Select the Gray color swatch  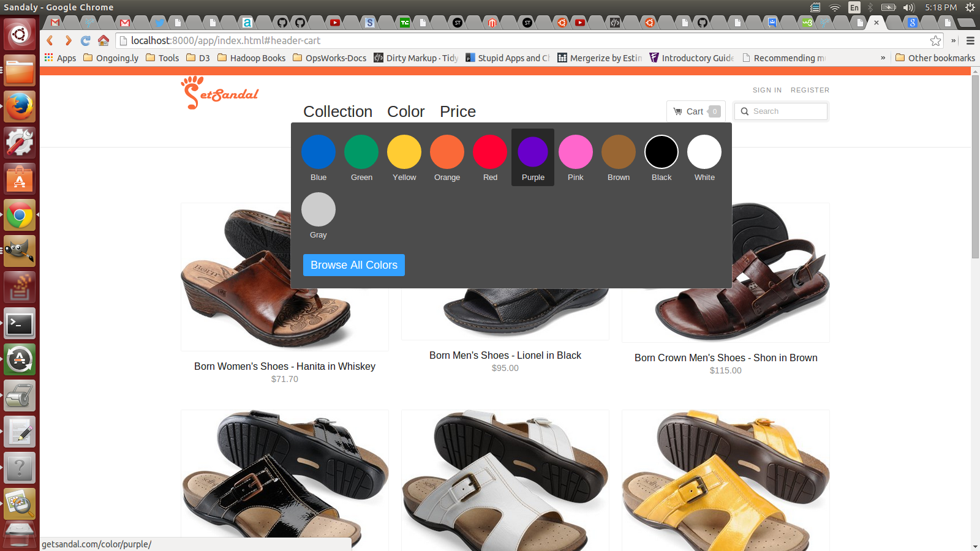click(x=318, y=209)
